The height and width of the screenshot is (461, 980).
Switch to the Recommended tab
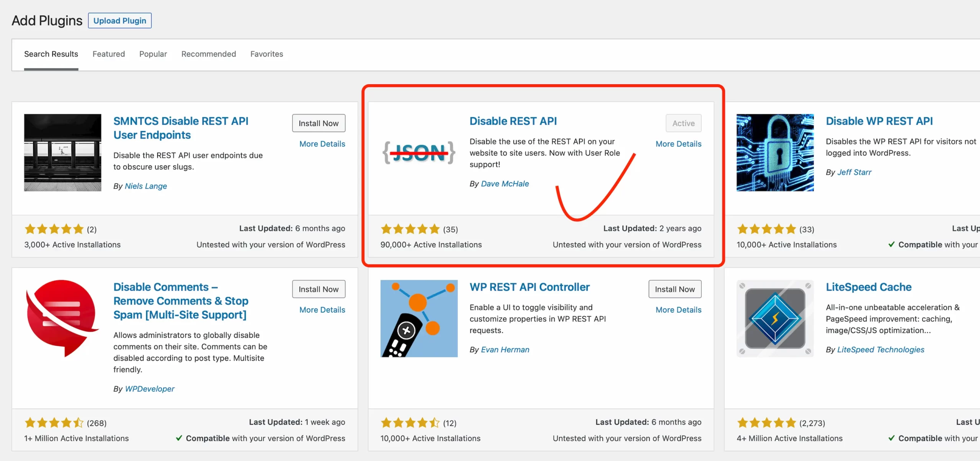(x=209, y=54)
